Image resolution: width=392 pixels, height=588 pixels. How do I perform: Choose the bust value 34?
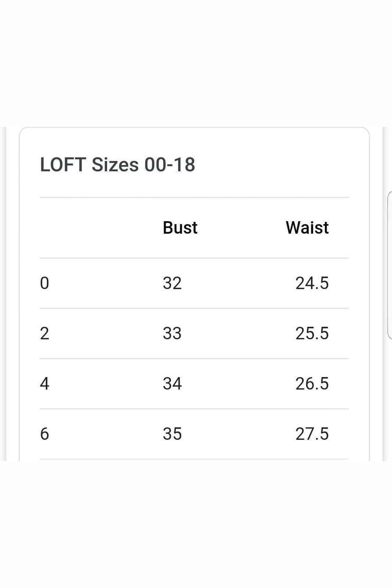(x=172, y=384)
